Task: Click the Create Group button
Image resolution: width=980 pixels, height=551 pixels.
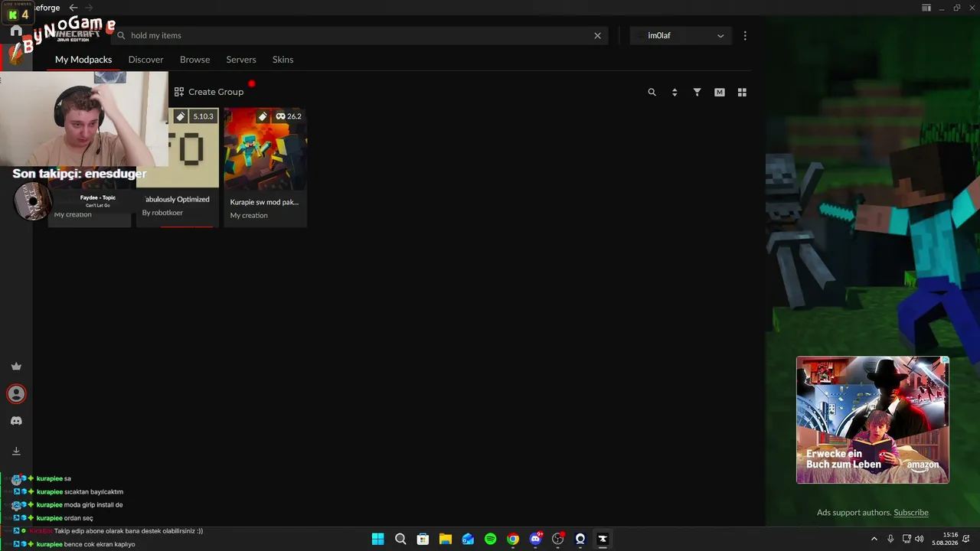Action: tap(209, 92)
